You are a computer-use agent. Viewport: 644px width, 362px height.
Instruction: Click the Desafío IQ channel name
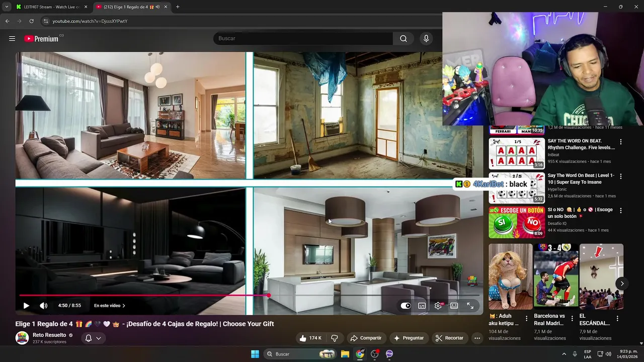click(x=558, y=223)
